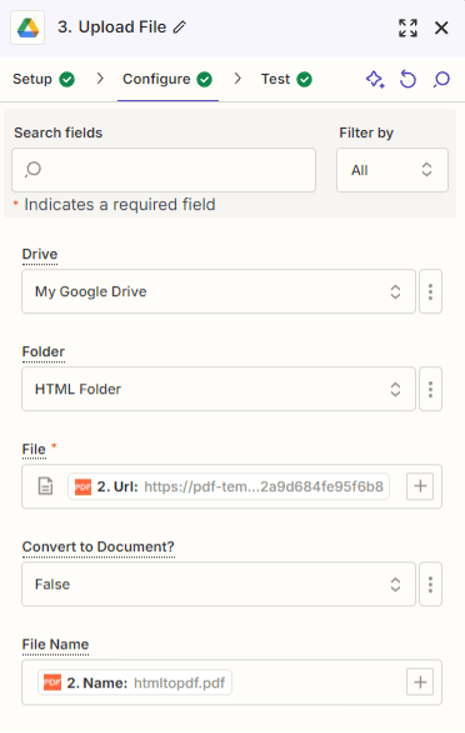
Task: Click the top-right search magnifier icon
Action: (441, 79)
